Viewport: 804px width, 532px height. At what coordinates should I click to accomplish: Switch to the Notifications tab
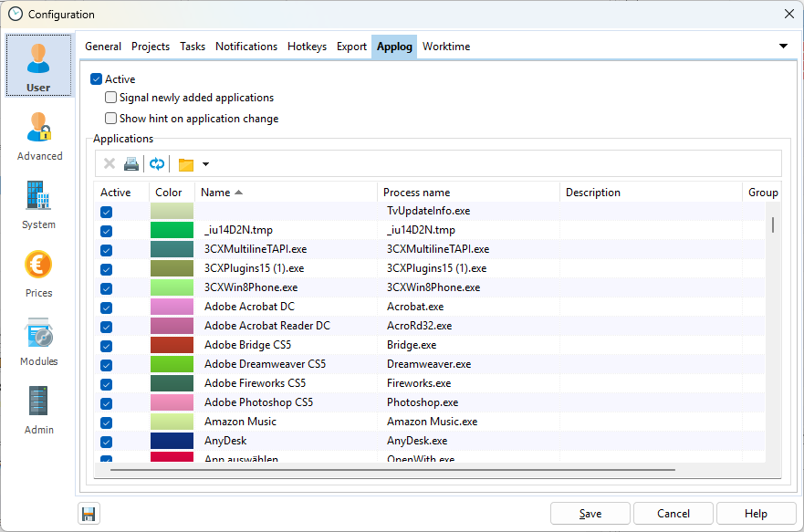coord(245,47)
